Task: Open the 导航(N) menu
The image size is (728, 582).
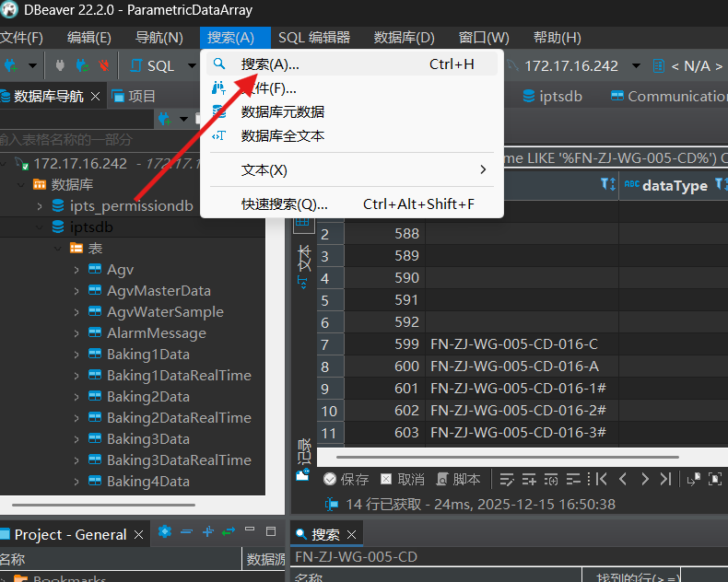Action: coord(159,38)
